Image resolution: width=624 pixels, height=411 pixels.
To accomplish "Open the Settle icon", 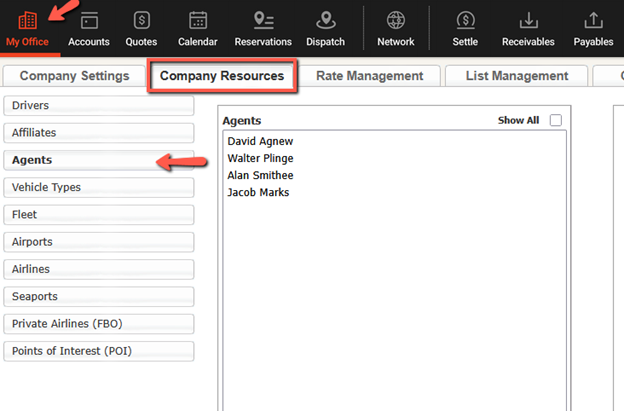I will click(465, 20).
